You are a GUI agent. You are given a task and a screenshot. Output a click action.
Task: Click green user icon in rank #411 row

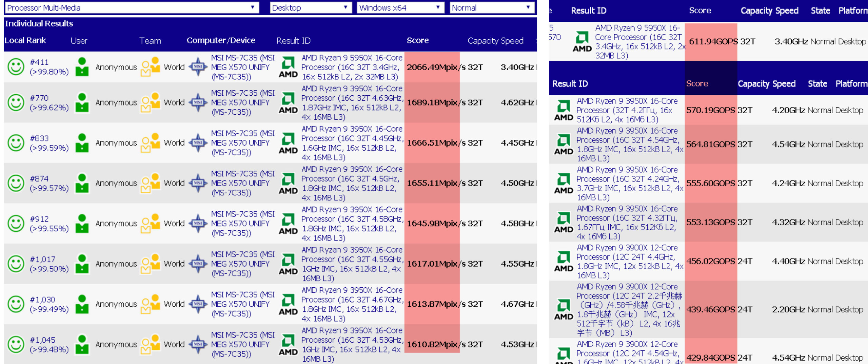[82, 66]
